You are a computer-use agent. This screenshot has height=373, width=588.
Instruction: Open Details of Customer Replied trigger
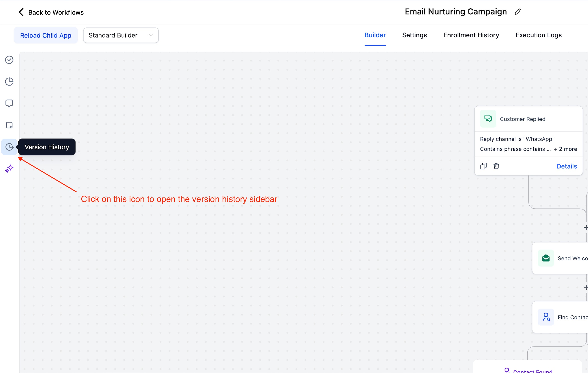567,166
